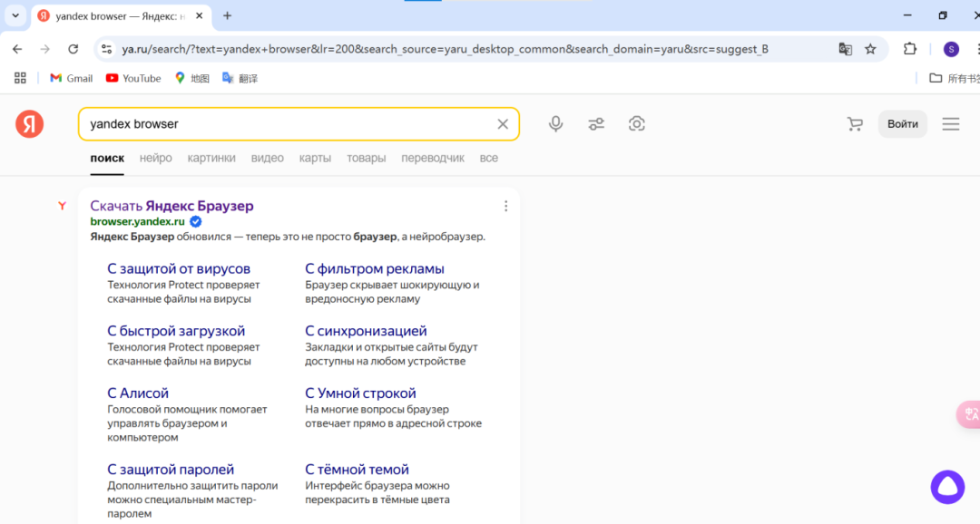Open С тёмной темой link
The width and height of the screenshot is (980, 524).
click(x=357, y=470)
